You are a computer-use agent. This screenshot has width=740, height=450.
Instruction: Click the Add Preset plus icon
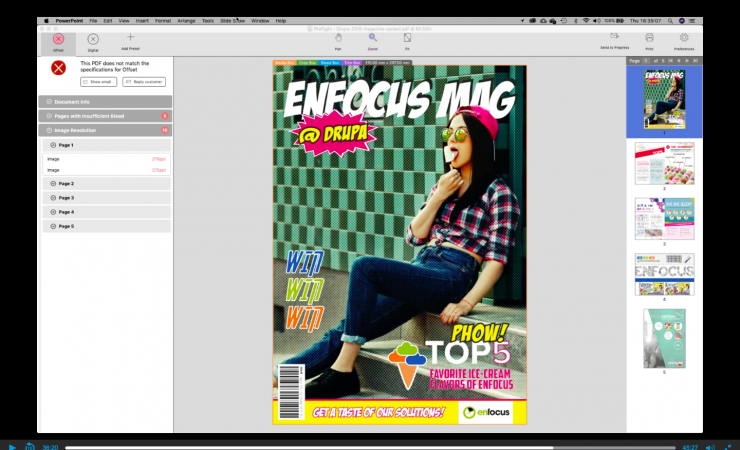(130, 37)
